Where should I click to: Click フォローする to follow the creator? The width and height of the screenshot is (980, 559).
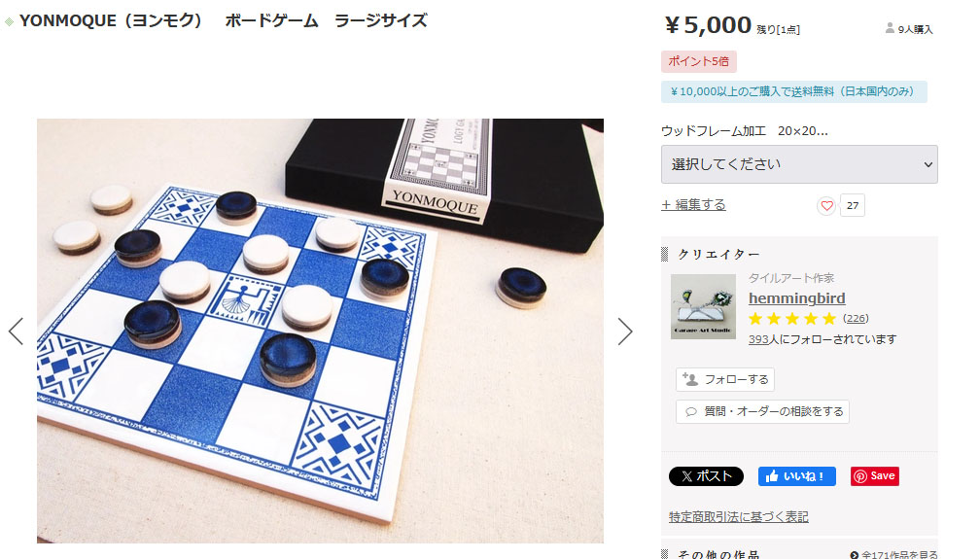[x=725, y=379]
